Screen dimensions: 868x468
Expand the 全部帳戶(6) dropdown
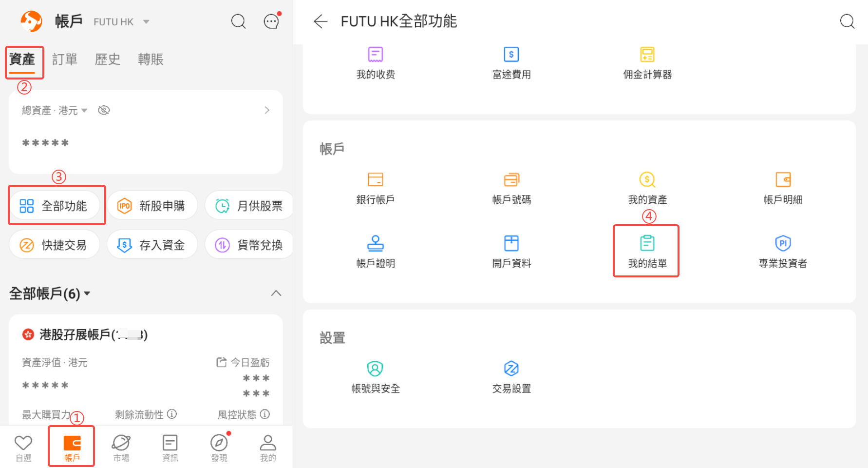(50, 293)
